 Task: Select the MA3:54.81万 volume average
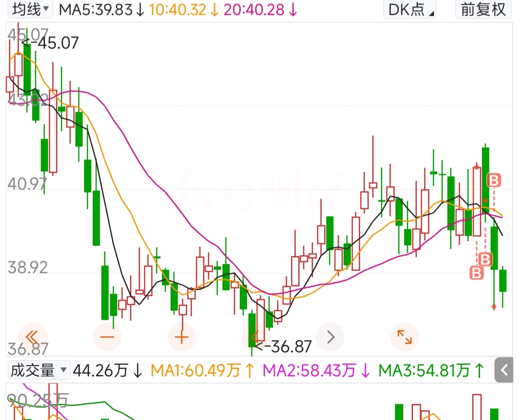pos(431,371)
